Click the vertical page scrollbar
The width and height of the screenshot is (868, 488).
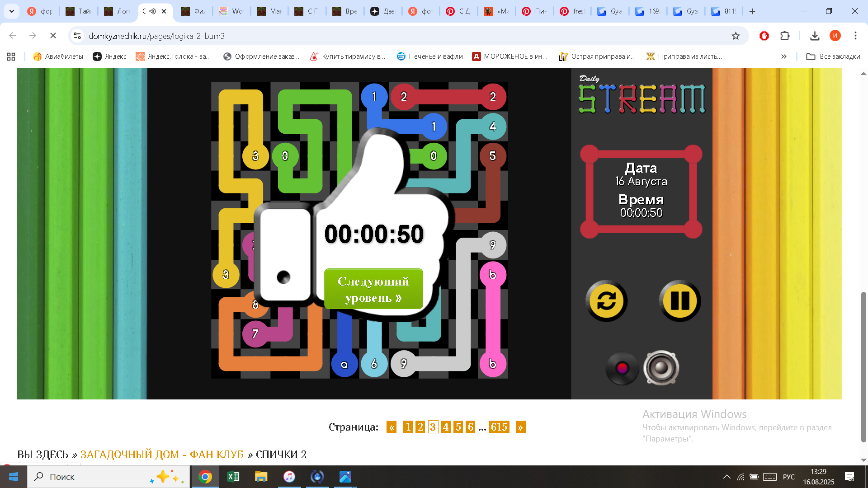click(x=863, y=367)
